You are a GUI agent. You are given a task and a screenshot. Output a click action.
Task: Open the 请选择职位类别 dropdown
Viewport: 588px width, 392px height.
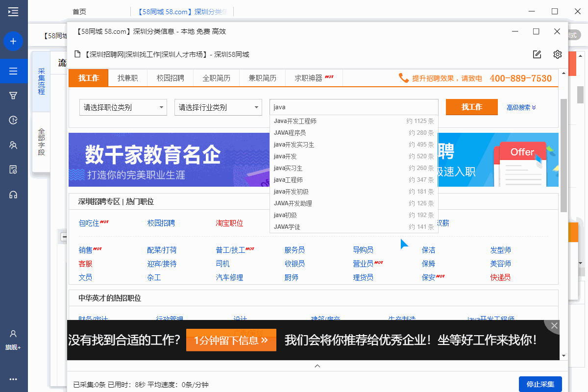point(123,107)
